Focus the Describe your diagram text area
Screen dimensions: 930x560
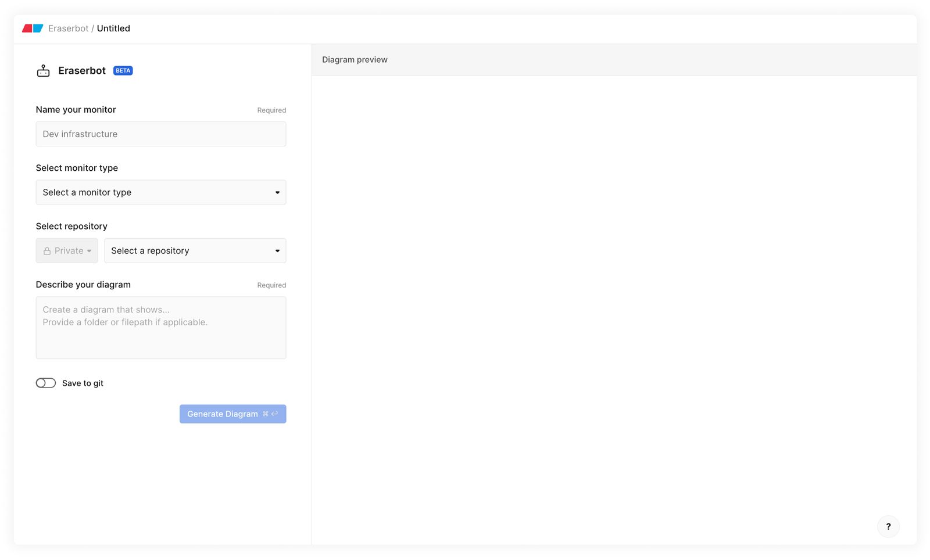point(161,328)
